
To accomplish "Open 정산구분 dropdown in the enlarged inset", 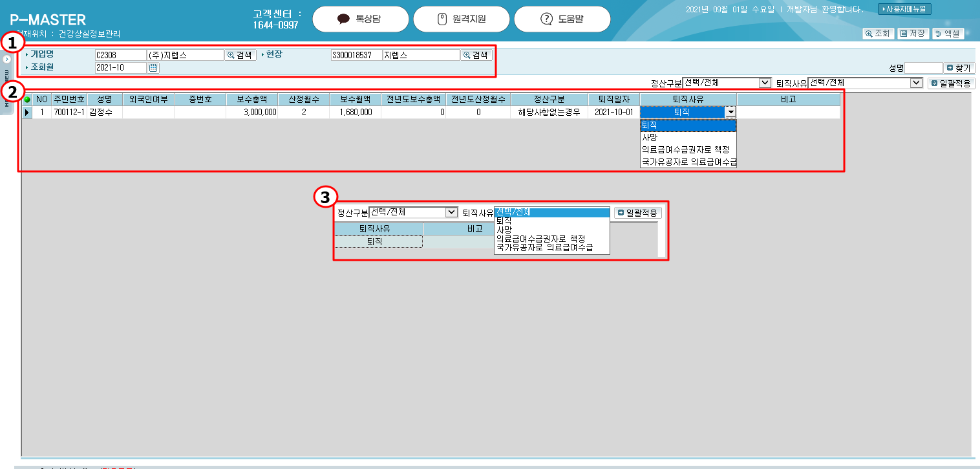I will (x=413, y=212).
